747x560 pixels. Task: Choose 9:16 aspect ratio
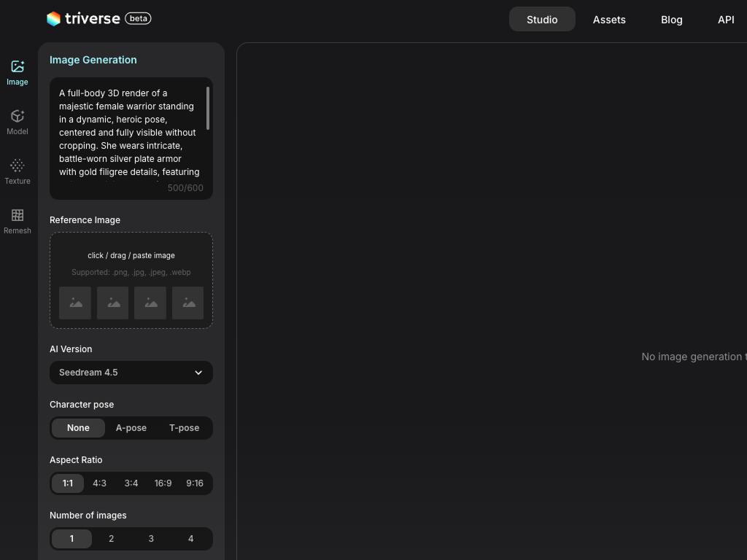coord(195,483)
